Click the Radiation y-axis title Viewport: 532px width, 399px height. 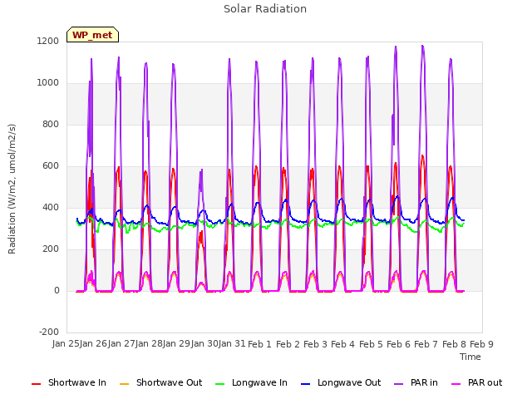click(x=12, y=189)
